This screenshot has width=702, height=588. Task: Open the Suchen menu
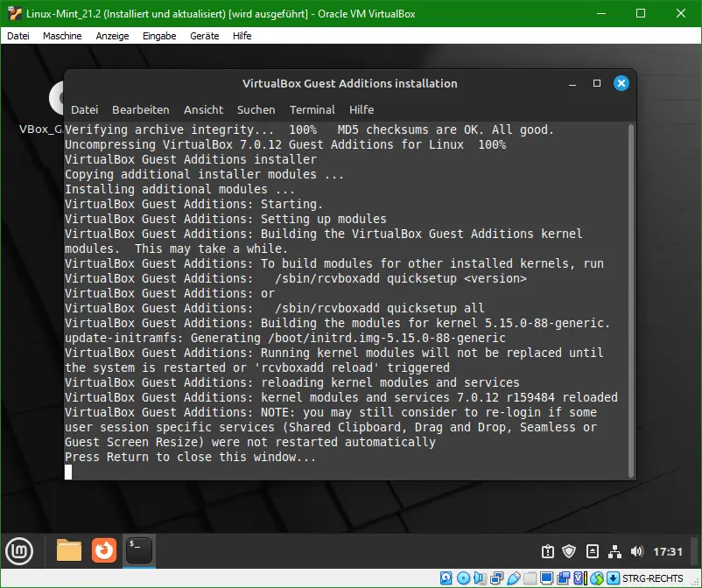256,109
